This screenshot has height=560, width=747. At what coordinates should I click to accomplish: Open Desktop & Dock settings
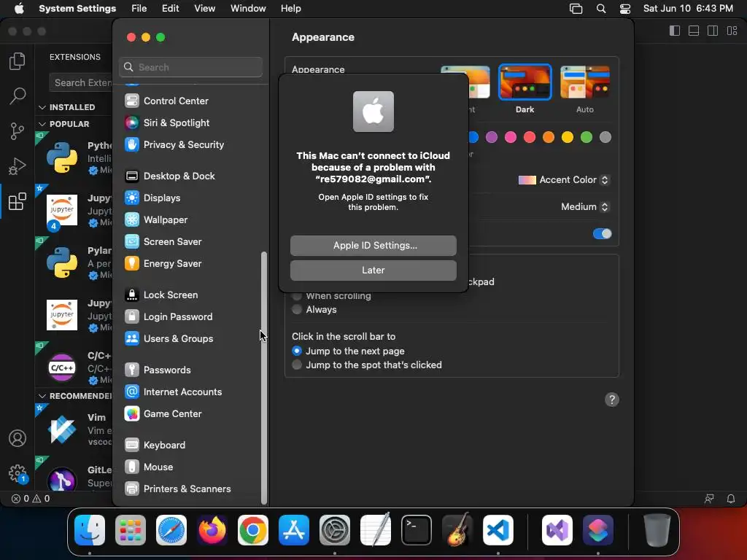169,176
